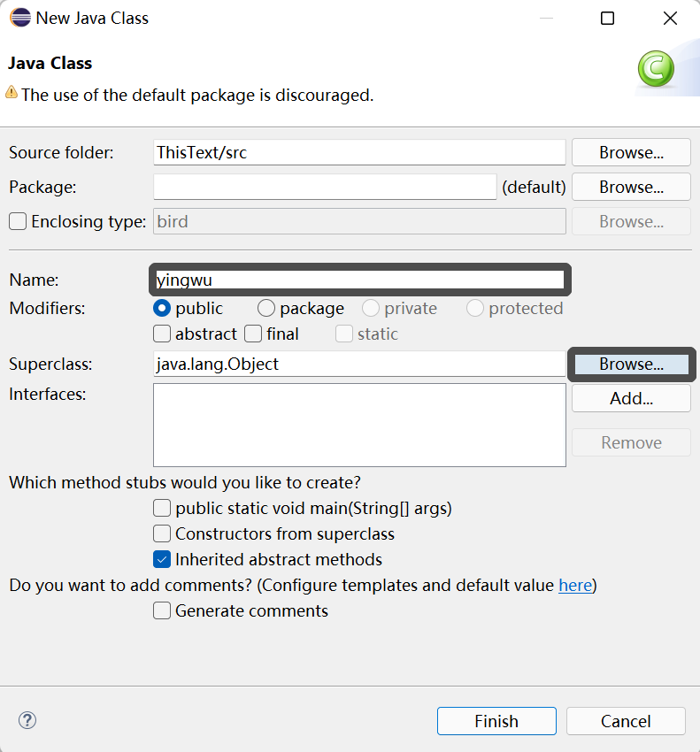Disable Inherited abstract methods
This screenshot has height=752, width=700.
(x=162, y=559)
